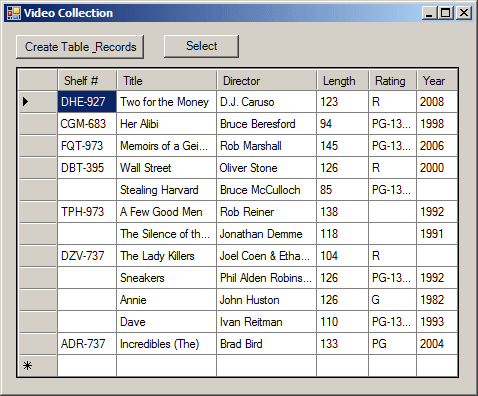
Task: Click the Video Collection app icon
Action: [x=14, y=13]
